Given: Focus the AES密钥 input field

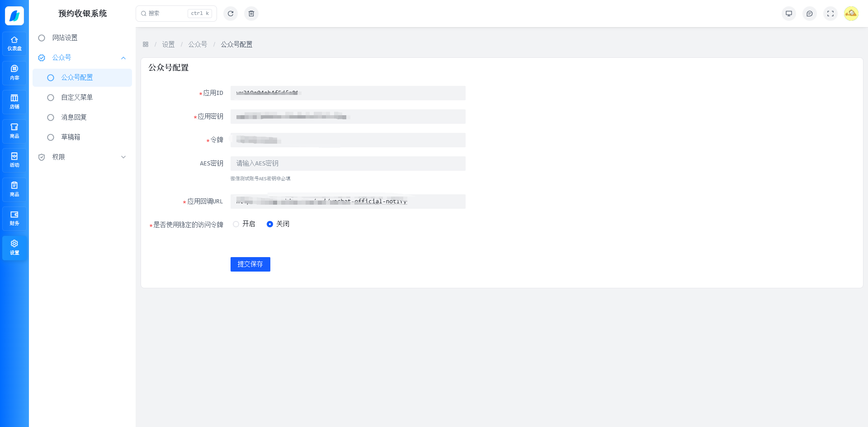Looking at the screenshot, I should [x=348, y=164].
